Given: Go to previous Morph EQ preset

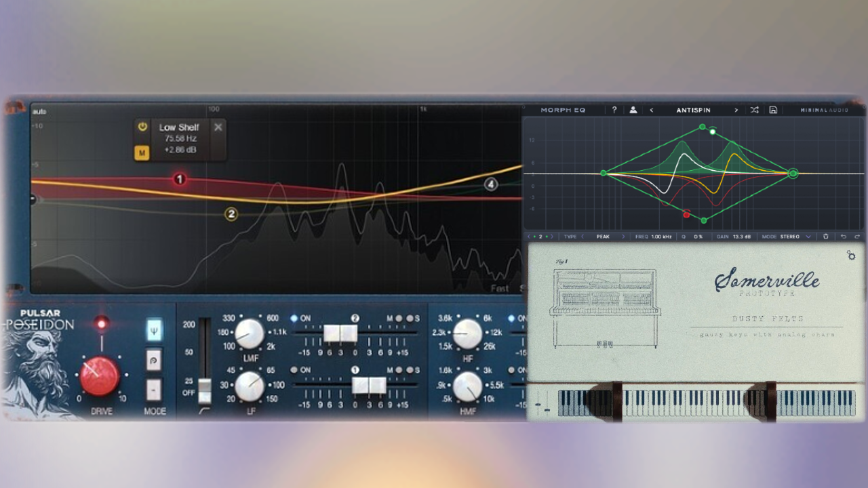Looking at the screenshot, I should (x=652, y=110).
